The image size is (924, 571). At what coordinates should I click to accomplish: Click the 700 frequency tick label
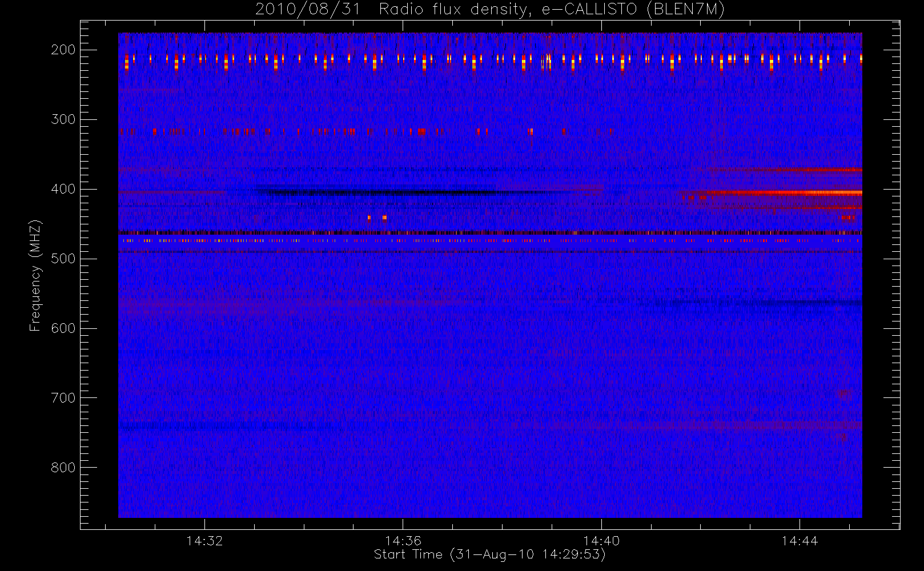click(x=63, y=398)
